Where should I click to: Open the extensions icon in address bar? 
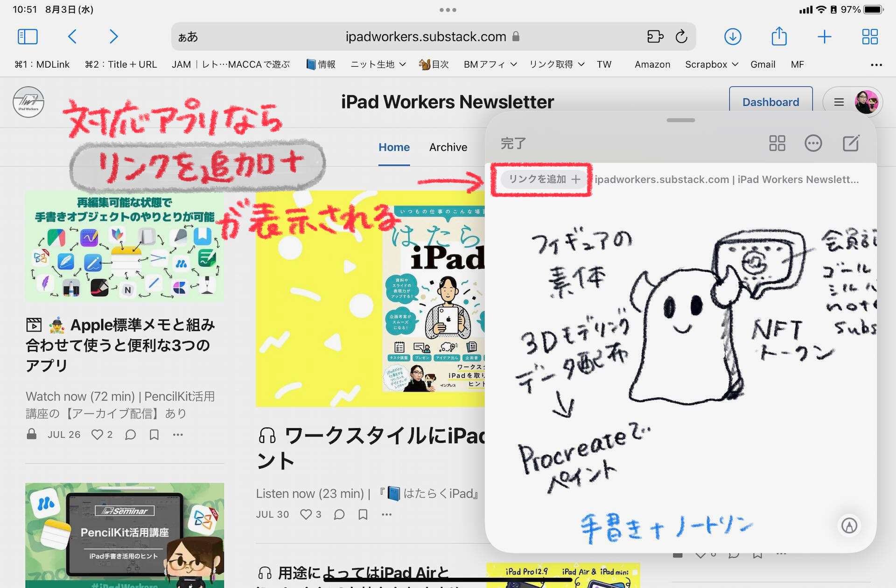(655, 36)
